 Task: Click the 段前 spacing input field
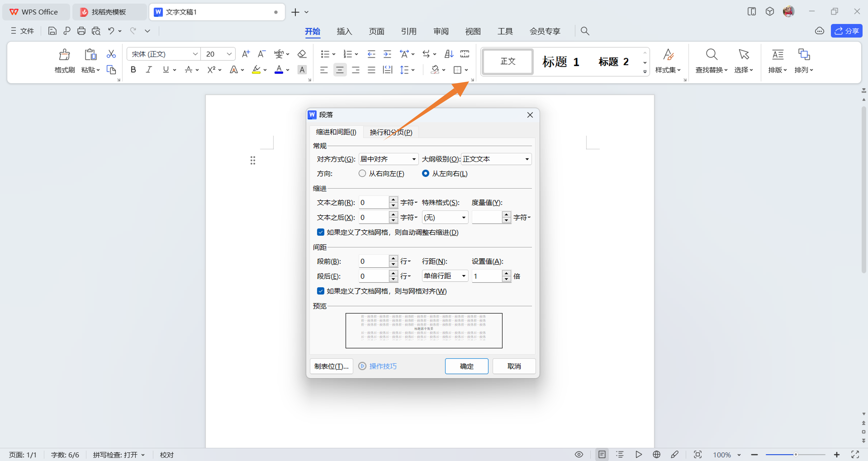373,261
